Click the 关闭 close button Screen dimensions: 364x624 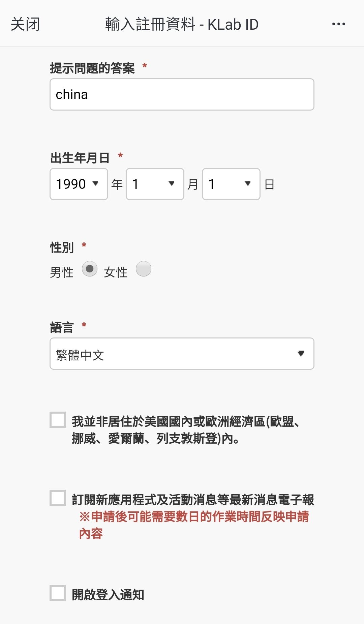(25, 24)
